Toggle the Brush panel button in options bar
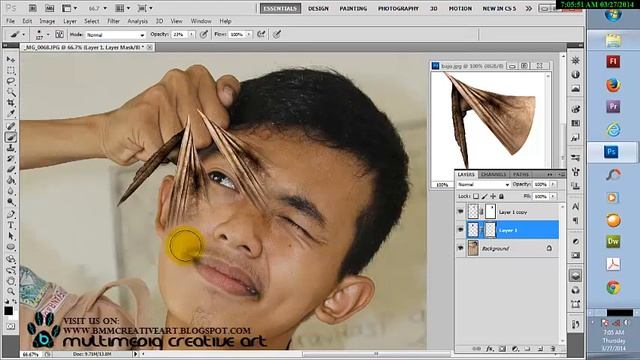 [60, 35]
